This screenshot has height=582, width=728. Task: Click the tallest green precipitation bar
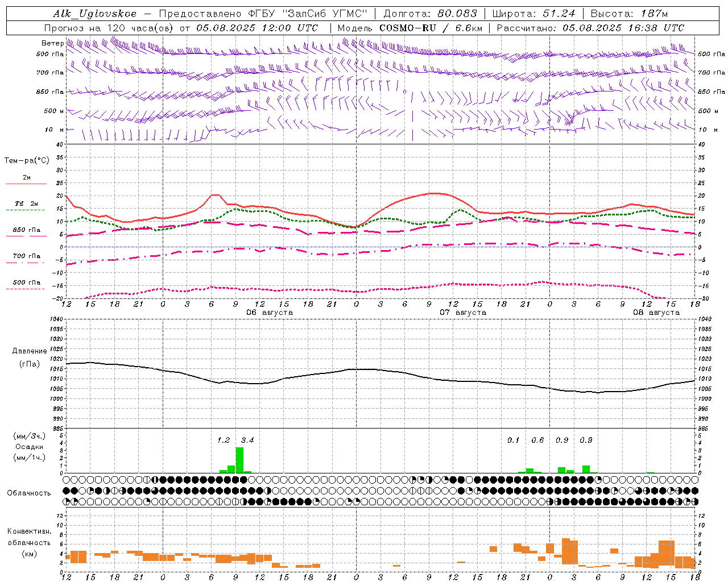click(x=239, y=460)
